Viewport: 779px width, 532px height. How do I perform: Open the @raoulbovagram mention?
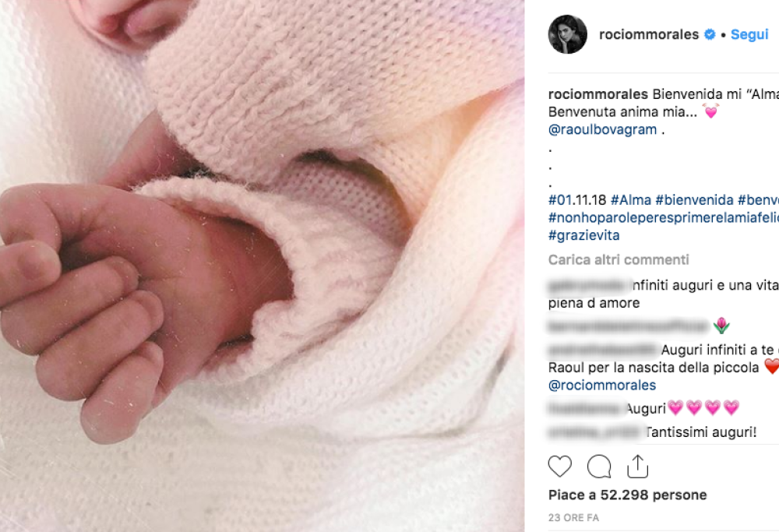tap(602, 129)
